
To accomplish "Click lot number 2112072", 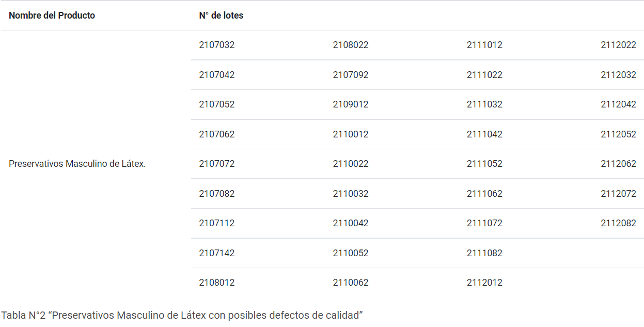I will pyautogui.click(x=618, y=194).
